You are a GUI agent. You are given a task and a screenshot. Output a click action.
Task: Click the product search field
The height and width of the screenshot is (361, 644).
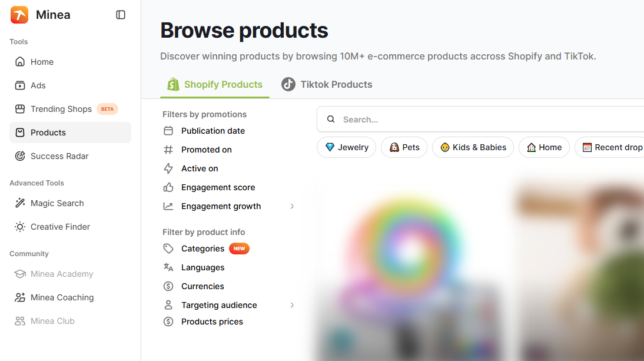coord(483,120)
